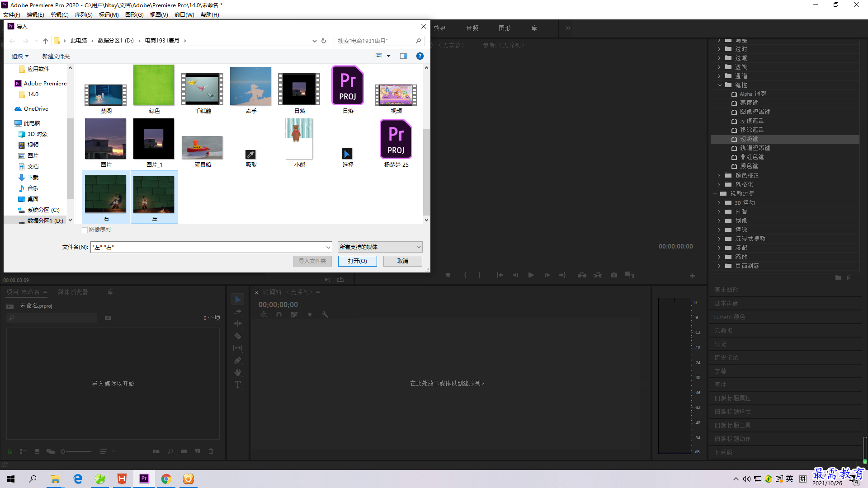Select the Razor tool in the tools panel
The width and height of the screenshot is (868, 488).
point(238,336)
